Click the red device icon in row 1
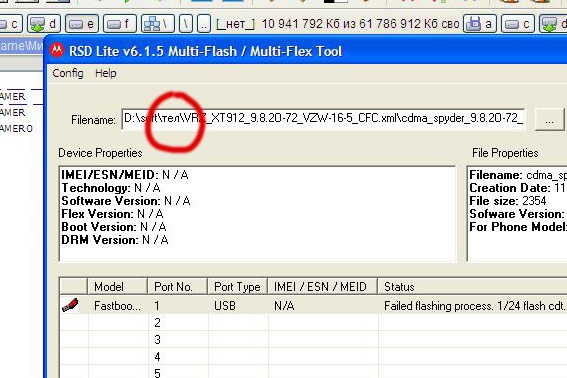This screenshot has height=378, width=567. (x=70, y=305)
